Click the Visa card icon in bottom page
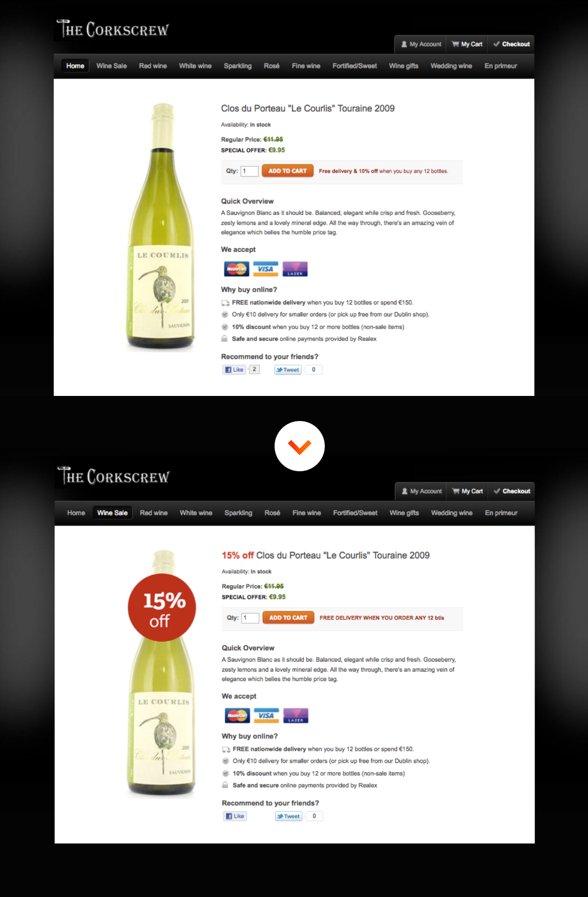The height and width of the screenshot is (897, 588). click(x=266, y=715)
